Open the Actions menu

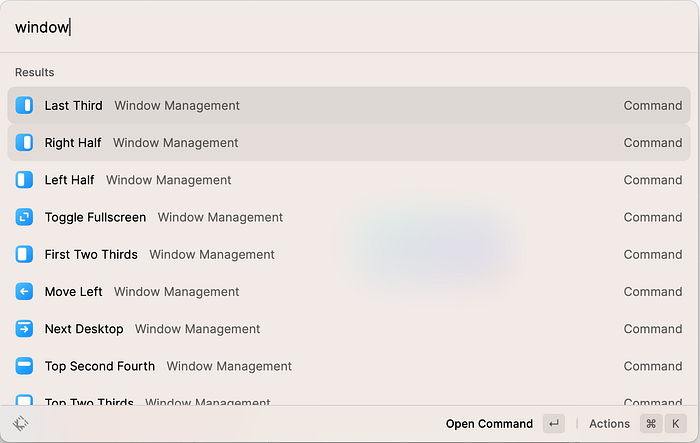pyautogui.click(x=609, y=423)
